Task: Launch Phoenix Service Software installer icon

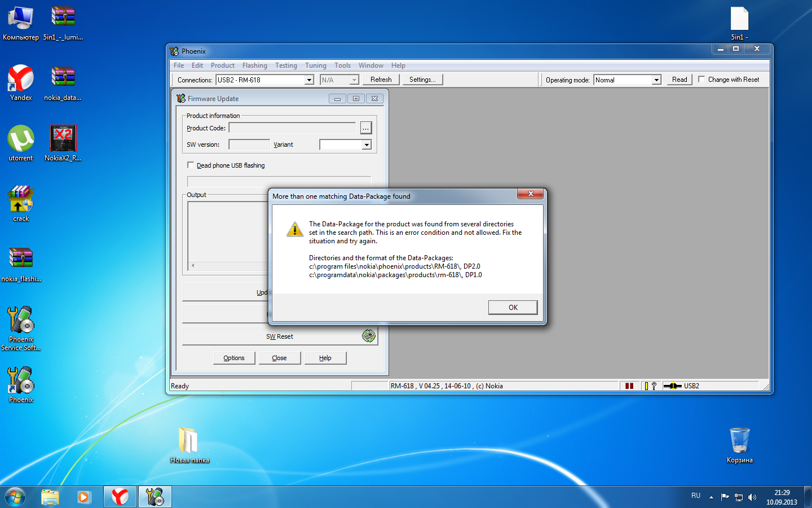Action: pos(21,329)
